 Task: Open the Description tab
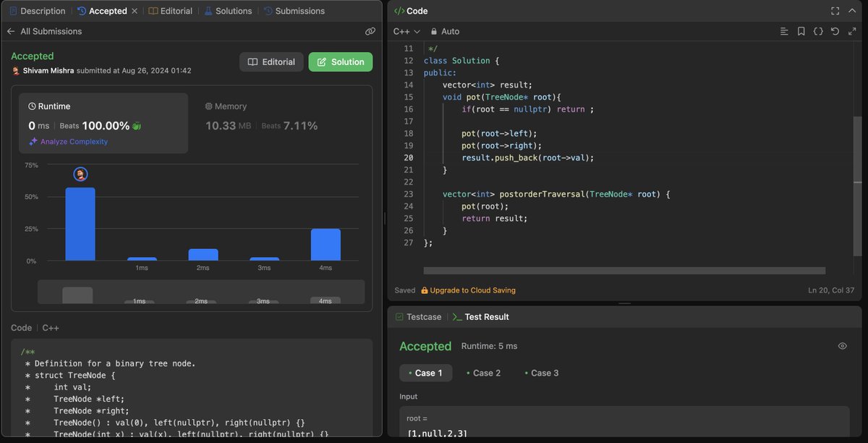(36, 11)
